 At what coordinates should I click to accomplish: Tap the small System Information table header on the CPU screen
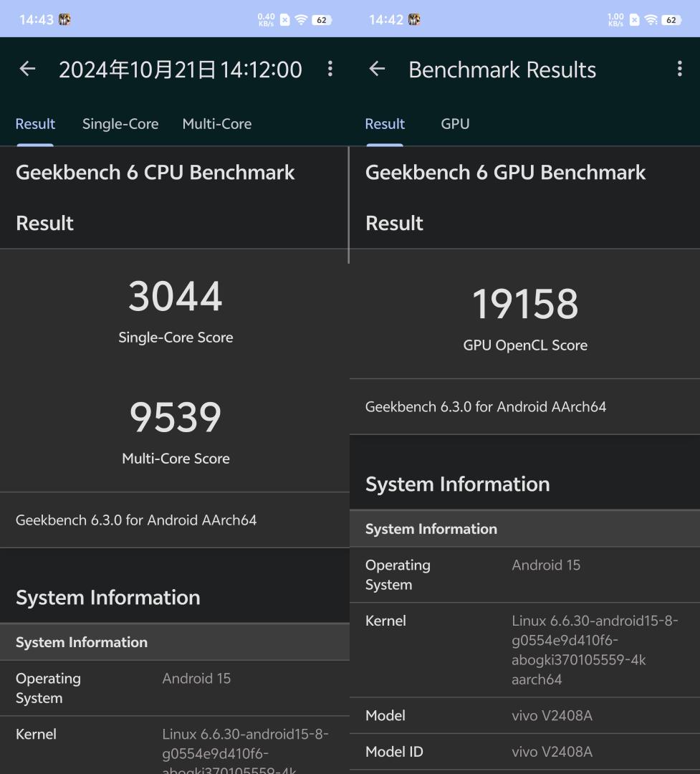[x=82, y=642]
